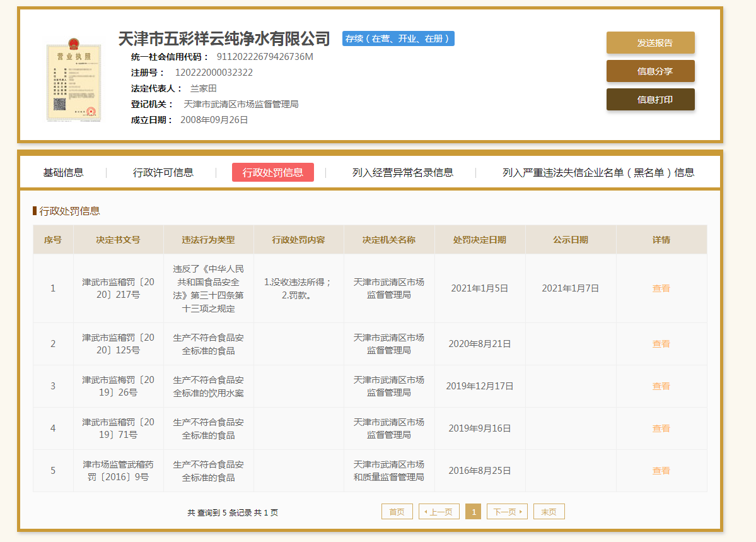Switch to the 行政许可信息 tab

(x=163, y=172)
